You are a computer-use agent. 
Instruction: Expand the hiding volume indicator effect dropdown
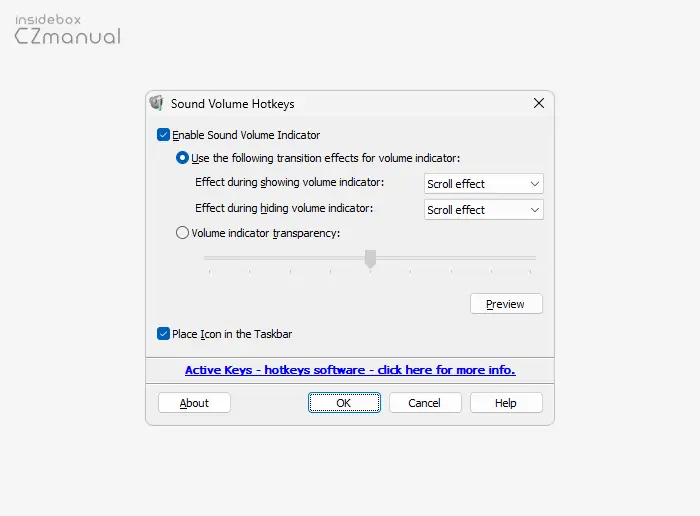coord(484,210)
